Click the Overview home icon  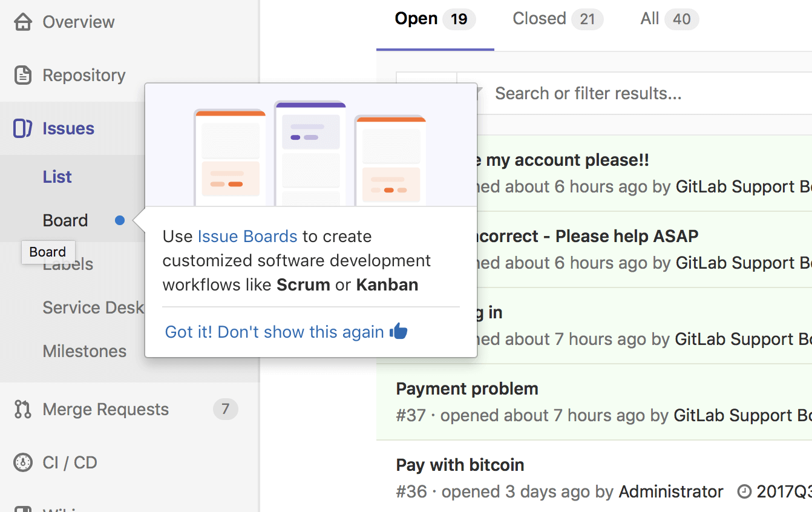23,22
